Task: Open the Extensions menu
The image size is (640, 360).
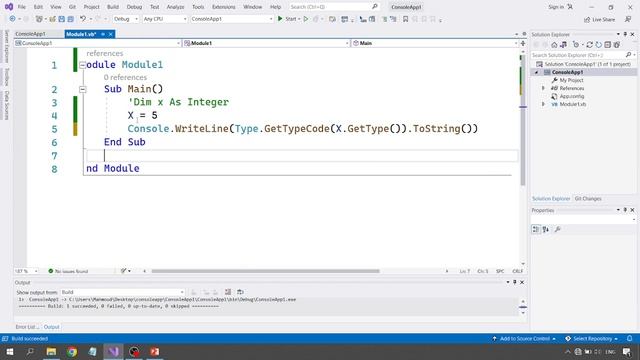Action: click(x=224, y=7)
